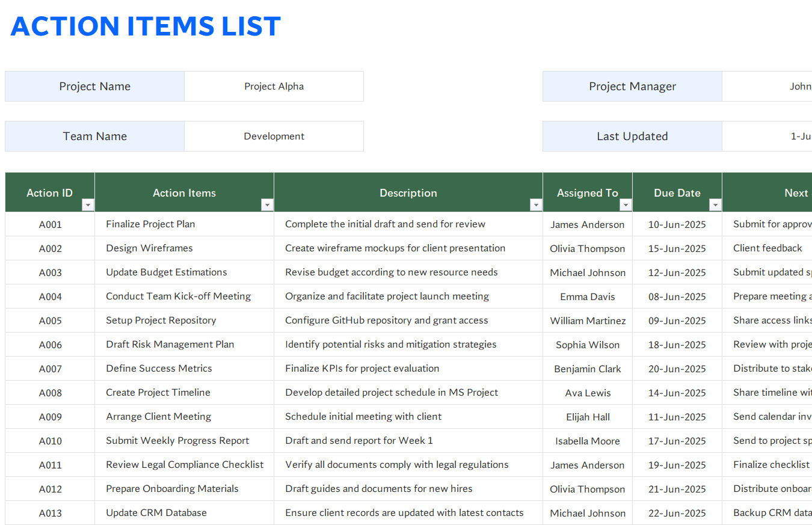Viewport: 812px width, 525px height.
Task: Select description 'Schedule initial meeting with client'
Action: click(408, 417)
